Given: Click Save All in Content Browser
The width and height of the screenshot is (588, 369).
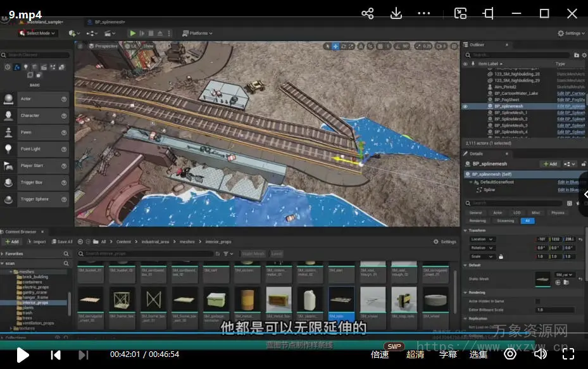Looking at the screenshot, I should tap(62, 242).
